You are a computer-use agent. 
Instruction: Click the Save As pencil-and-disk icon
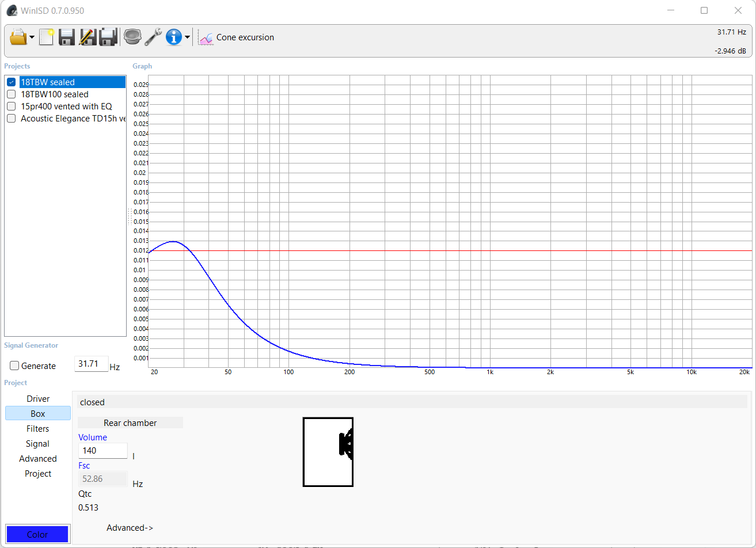[88, 37]
